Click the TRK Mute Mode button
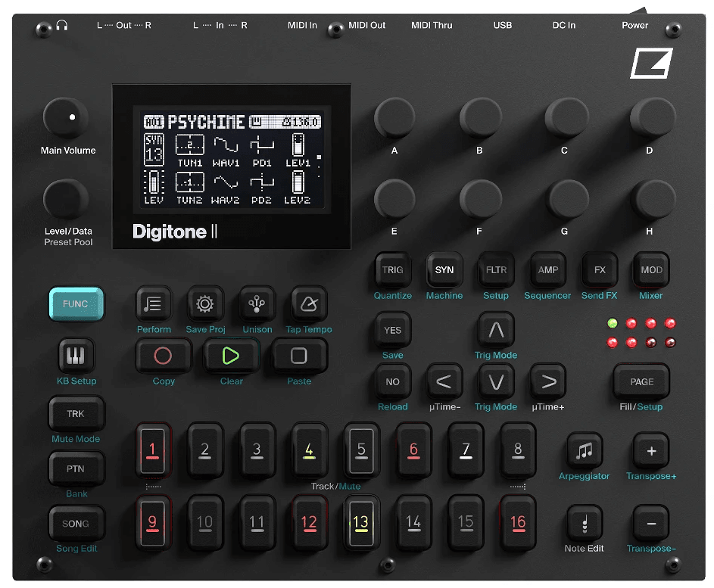 pyautogui.click(x=76, y=414)
